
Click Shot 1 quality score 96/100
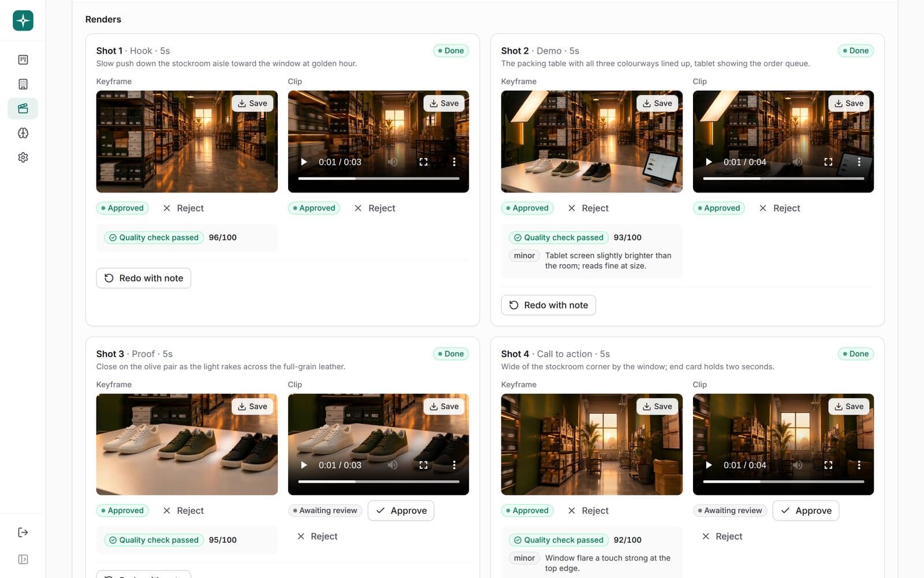[222, 238]
